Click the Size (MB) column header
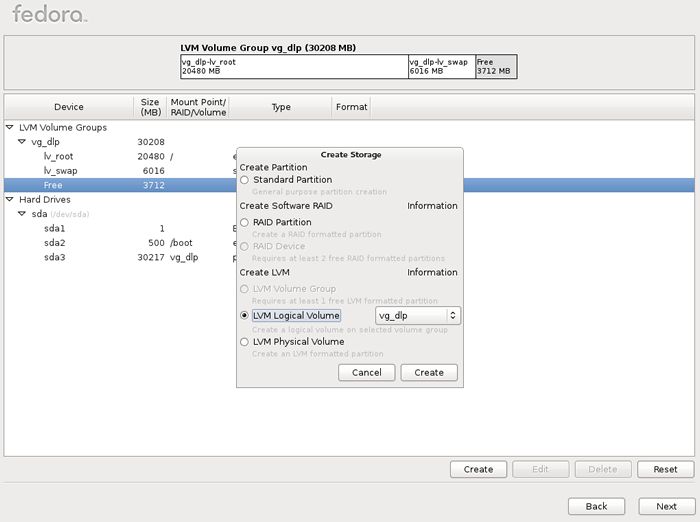Screen dimensions: 700x522 (x=150, y=107)
